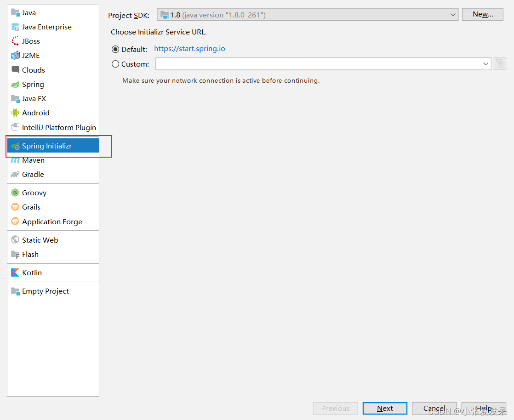The image size is (514, 420).
Task: Open the 1.8 SDK selector arrow
Action: point(453,14)
